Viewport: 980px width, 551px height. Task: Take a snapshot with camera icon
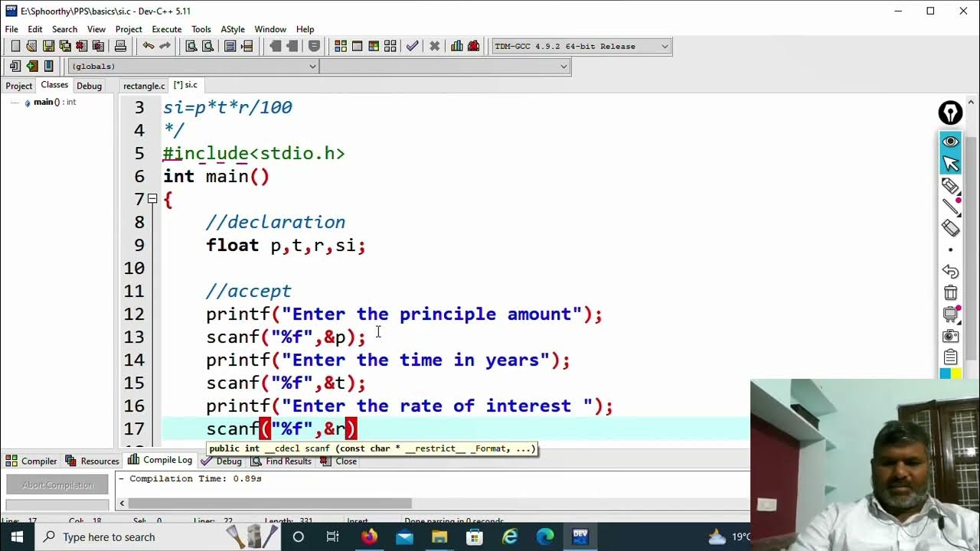[950, 336]
